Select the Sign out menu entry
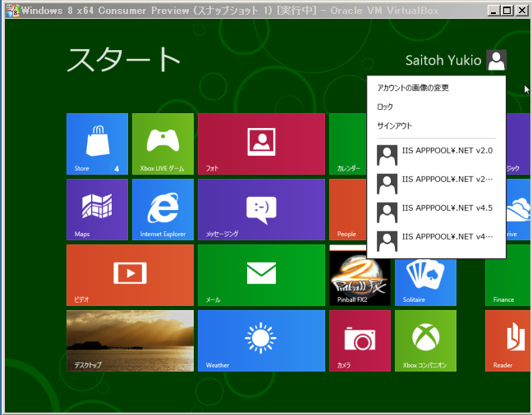This screenshot has width=532, height=415. [x=394, y=125]
